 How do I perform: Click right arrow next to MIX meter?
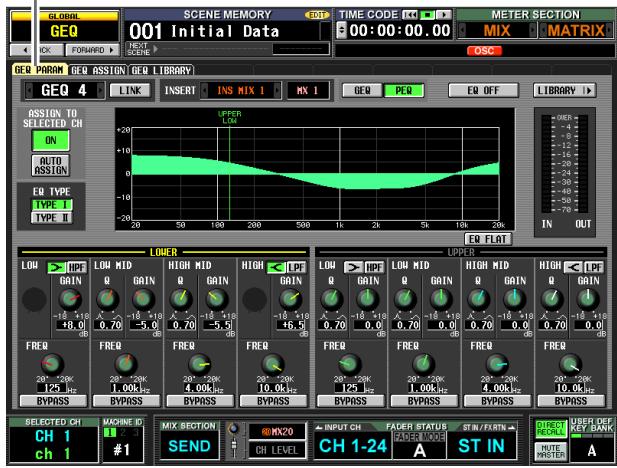pos(533,31)
